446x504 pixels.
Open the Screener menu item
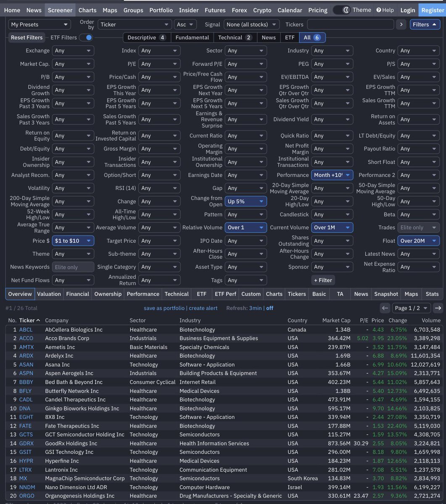pos(60,10)
